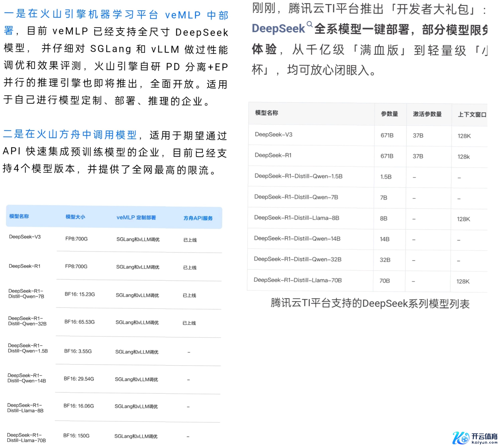Click FP8:700G cell in the DeepSeek-R1 row
Image resolution: width=500 pixels, height=448 pixels.
[x=76, y=266]
